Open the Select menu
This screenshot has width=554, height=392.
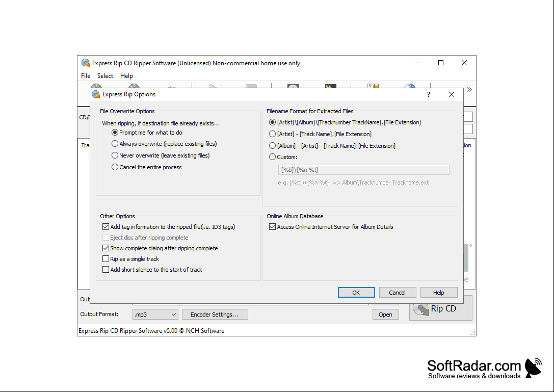[x=105, y=76]
